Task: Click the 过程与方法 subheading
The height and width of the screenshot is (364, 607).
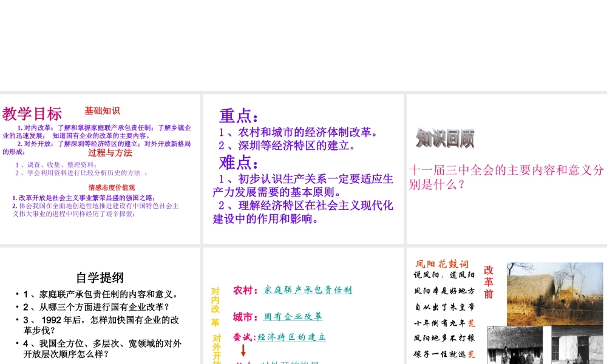Action: [x=110, y=153]
